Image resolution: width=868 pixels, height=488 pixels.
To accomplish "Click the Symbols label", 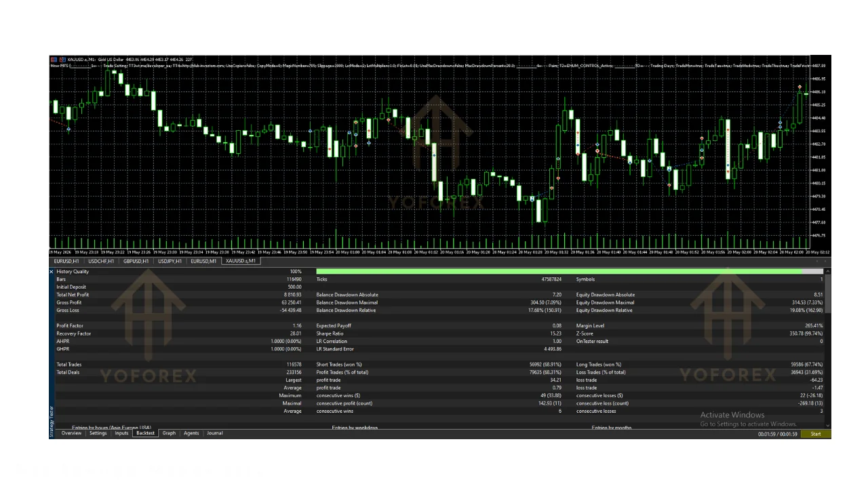I will 586,279.
